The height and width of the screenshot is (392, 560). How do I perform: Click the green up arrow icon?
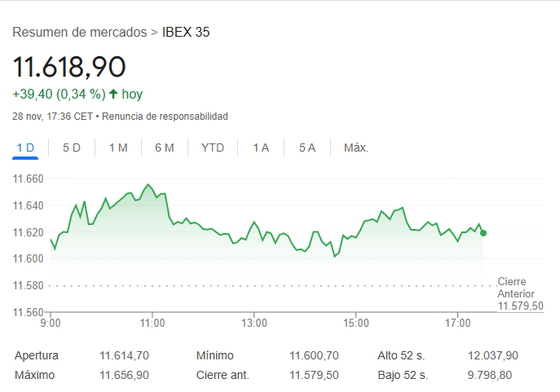coord(113,94)
